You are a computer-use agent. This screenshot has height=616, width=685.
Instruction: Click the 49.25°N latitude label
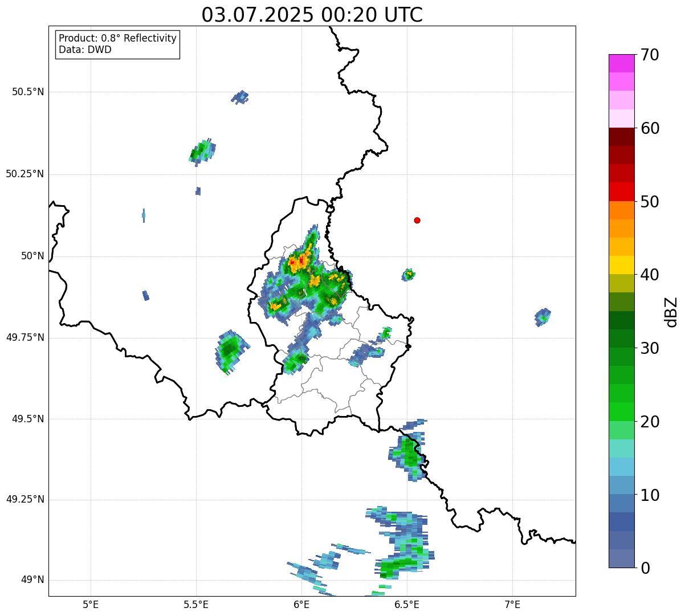(x=25, y=499)
